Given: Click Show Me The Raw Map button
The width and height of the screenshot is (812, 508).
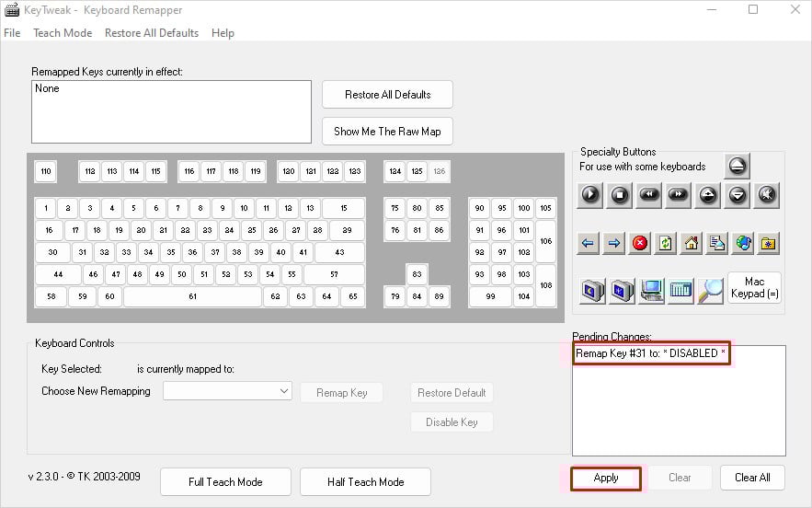Looking at the screenshot, I should point(387,132).
